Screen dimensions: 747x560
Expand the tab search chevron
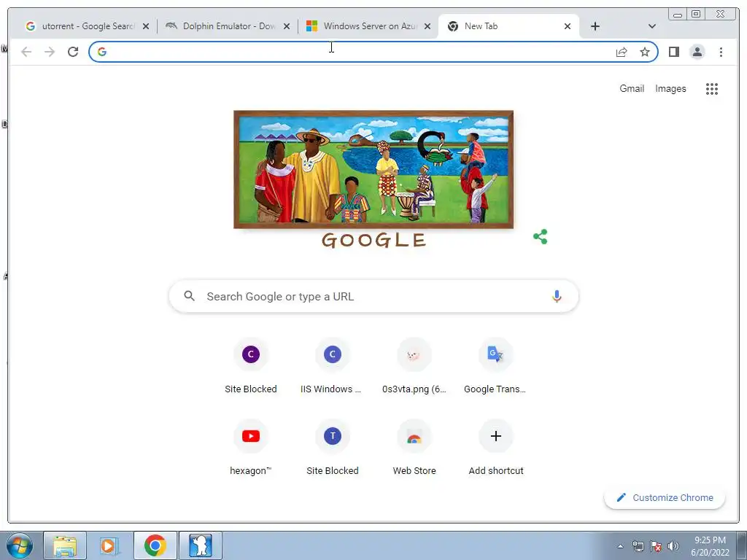pos(652,26)
